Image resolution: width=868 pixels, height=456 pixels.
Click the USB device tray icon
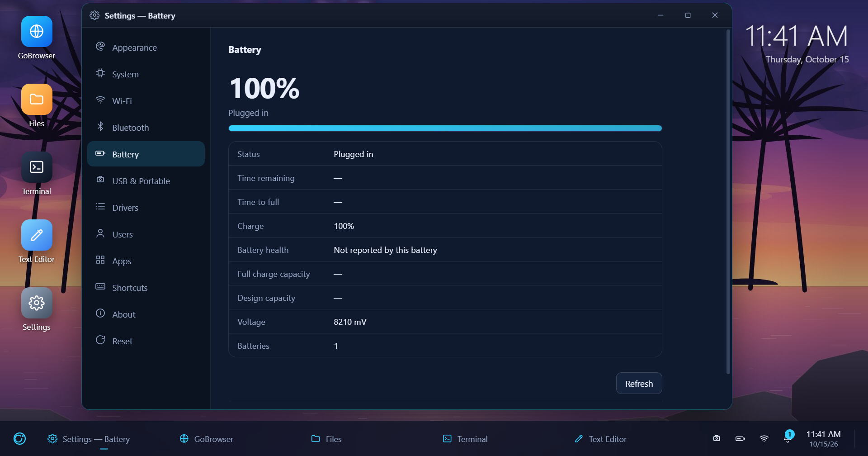click(717, 438)
